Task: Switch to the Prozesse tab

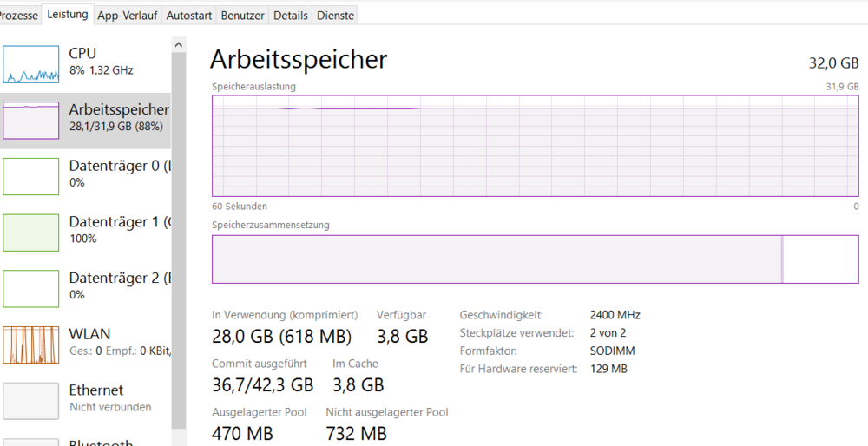Action: (x=18, y=16)
